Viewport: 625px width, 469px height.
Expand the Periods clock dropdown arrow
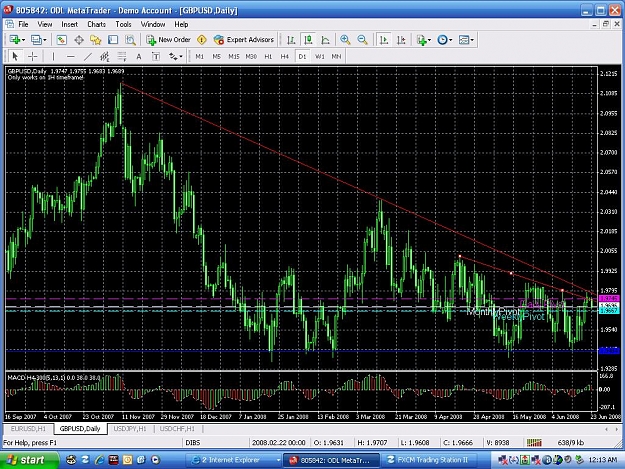click(451, 40)
